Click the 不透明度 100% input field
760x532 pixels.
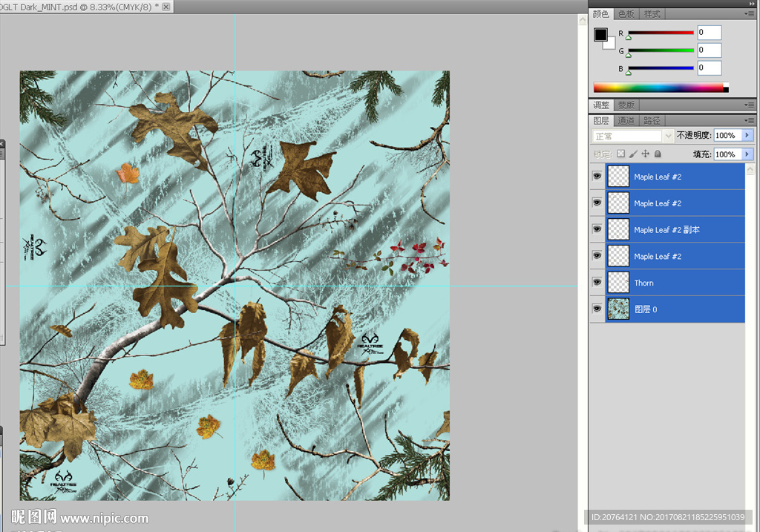click(x=727, y=135)
